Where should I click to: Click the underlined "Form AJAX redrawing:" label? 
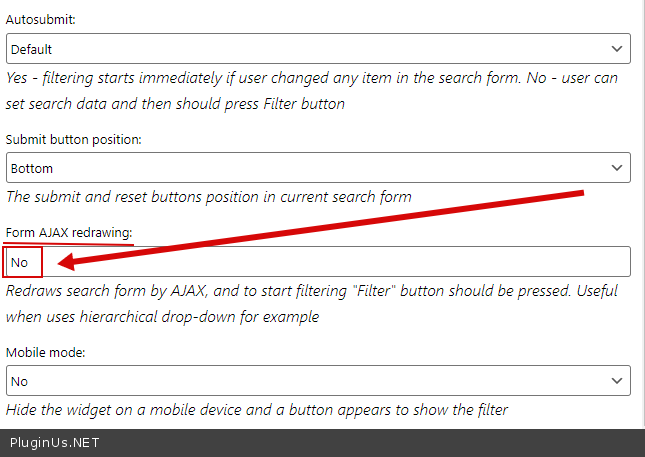[69, 233]
